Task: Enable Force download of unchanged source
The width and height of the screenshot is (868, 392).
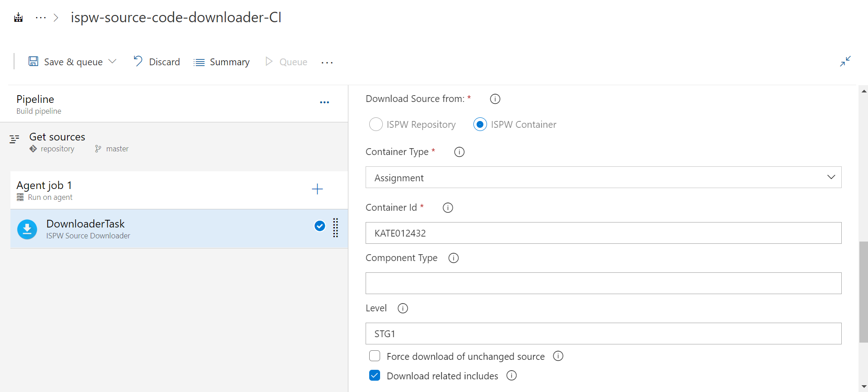Action: pyautogui.click(x=375, y=356)
